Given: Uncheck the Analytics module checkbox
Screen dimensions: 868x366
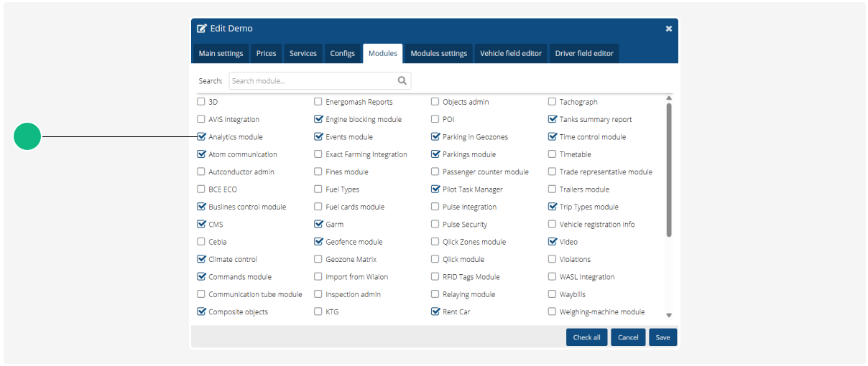Looking at the screenshot, I should pyautogui.click(x=201, y=136).
